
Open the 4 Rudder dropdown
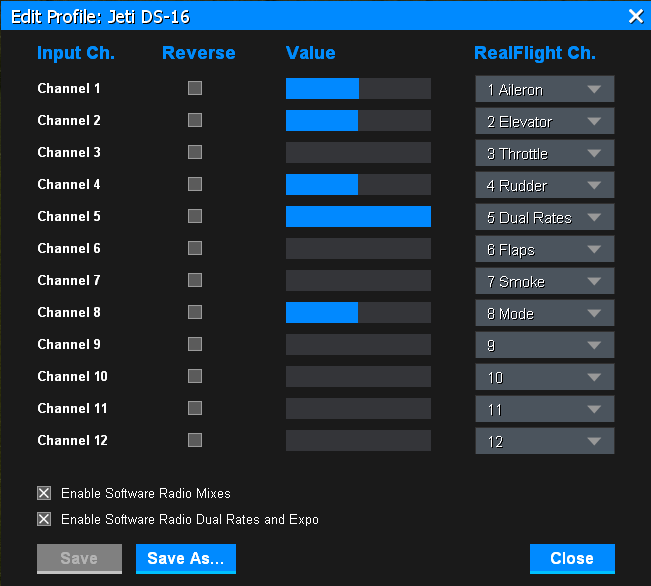pos(545,185)
